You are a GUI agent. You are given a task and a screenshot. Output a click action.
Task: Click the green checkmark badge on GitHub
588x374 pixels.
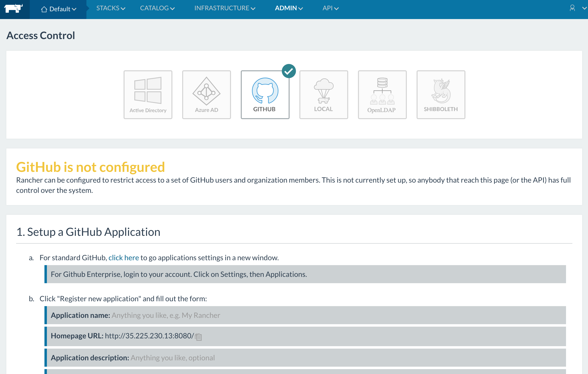(289, 71)
